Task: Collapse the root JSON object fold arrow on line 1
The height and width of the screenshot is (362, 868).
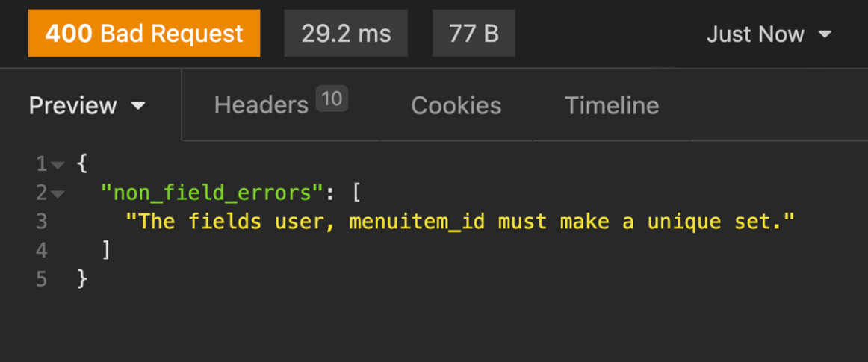Action: click(x=58, y=164)
